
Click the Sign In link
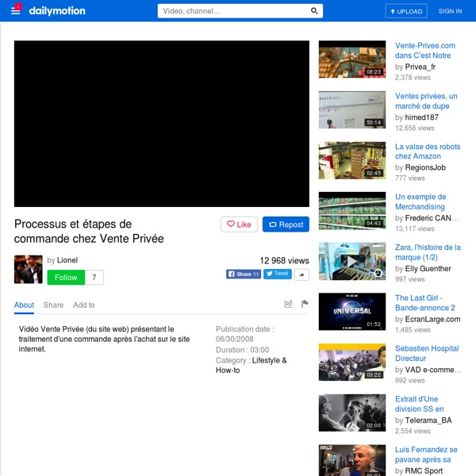click(x=450, y=11)
